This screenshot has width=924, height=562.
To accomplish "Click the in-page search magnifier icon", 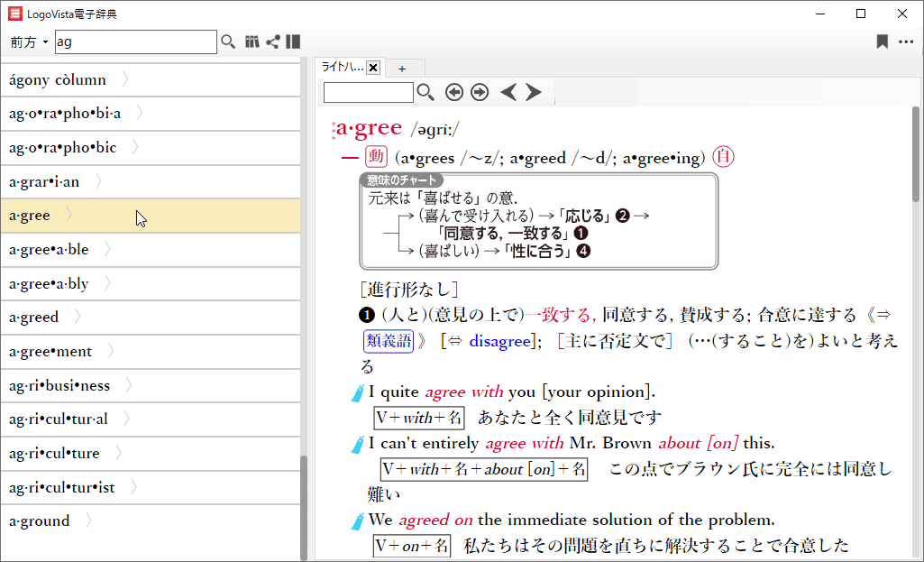I will click(x=425, y=92).
